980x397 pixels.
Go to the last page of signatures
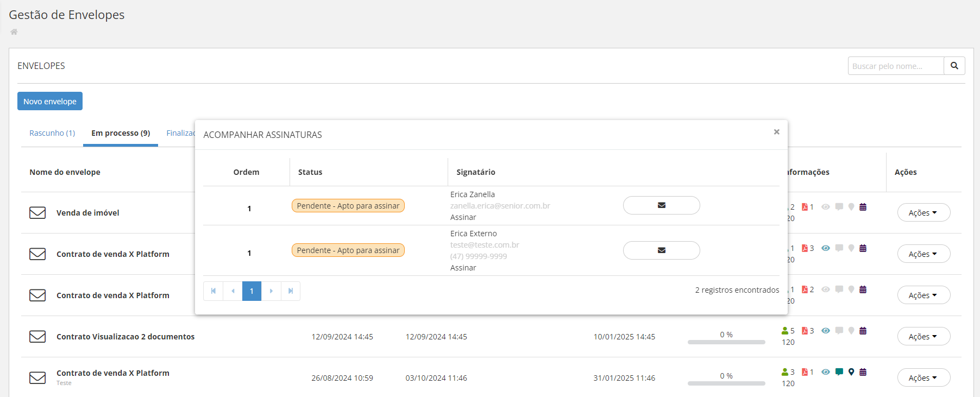pos(291,291)
